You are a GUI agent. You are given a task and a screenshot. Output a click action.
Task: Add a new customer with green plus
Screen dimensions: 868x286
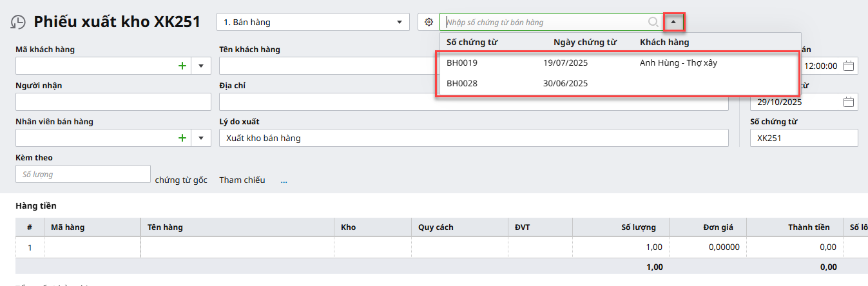(182, 66)
